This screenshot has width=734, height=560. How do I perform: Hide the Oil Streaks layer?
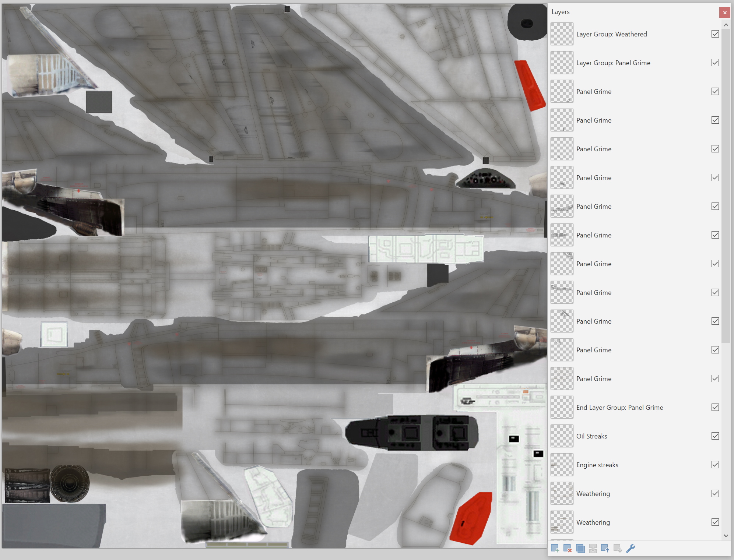[x=715, y=436]
